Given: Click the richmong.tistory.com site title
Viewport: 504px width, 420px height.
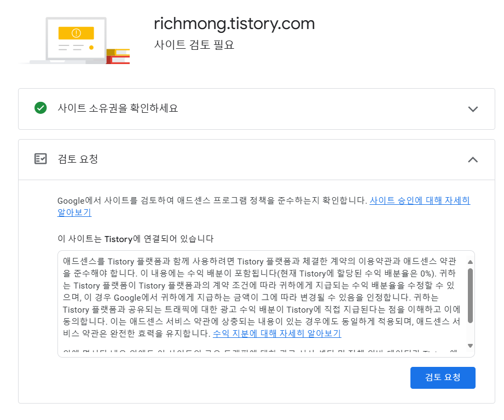Looking at the screenshot, I should (234, 24).
